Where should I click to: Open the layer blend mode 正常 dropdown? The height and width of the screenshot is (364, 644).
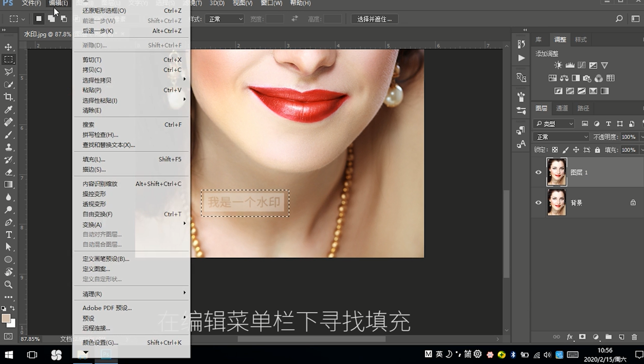click(x=561, y=137)
